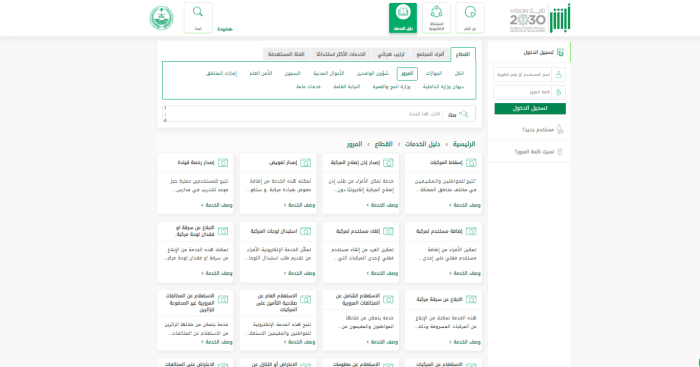Viewport: 700px width, 367px height.
Task: Open the Absher logo home link
Action: tap(560, 18)
